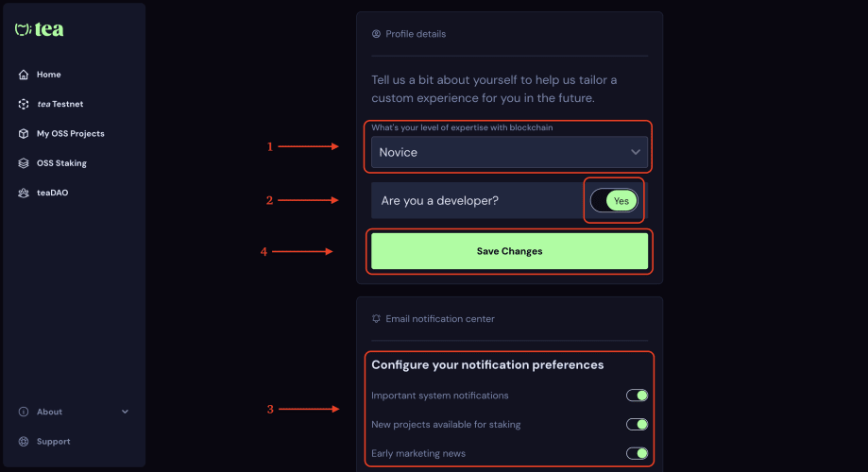868x472 pixels.
Task: Click the Support globe icon
Action: click(24, 442)
